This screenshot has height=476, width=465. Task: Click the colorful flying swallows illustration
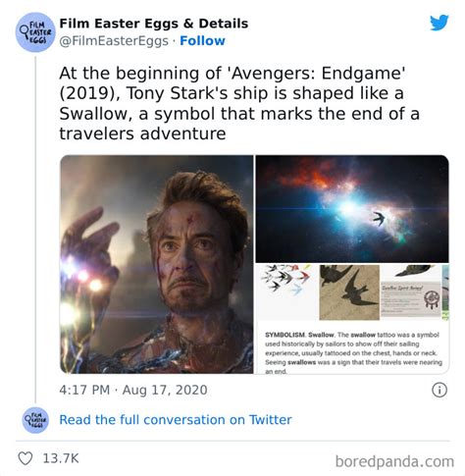pos(285,279)
